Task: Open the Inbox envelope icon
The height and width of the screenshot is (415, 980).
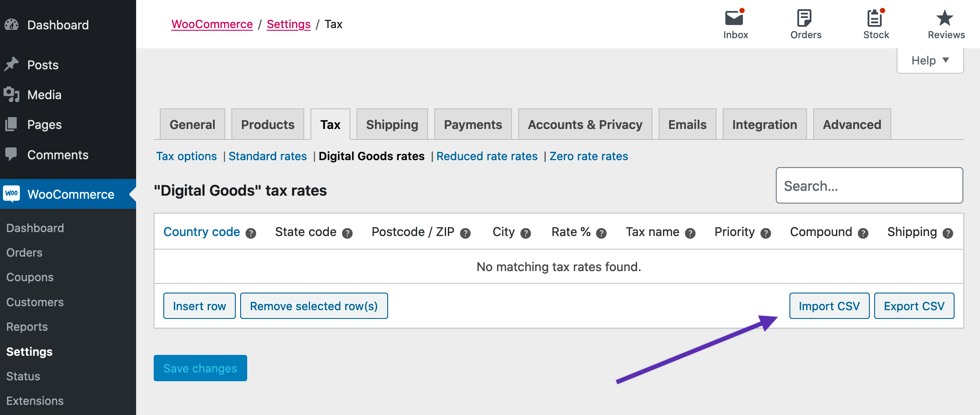Action: click(734, 18)
